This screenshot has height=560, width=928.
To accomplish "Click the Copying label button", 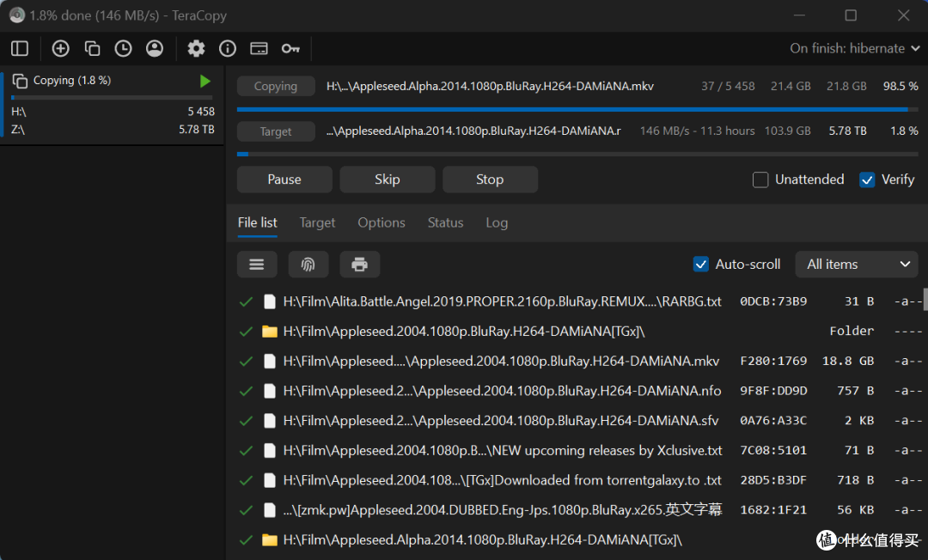I will 276,87.
